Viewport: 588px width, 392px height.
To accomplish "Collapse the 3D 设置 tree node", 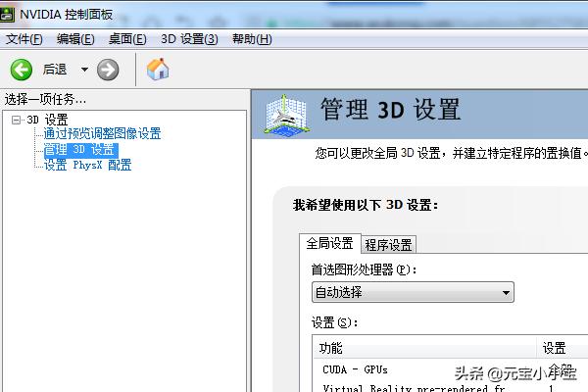I will click(16, 120).
